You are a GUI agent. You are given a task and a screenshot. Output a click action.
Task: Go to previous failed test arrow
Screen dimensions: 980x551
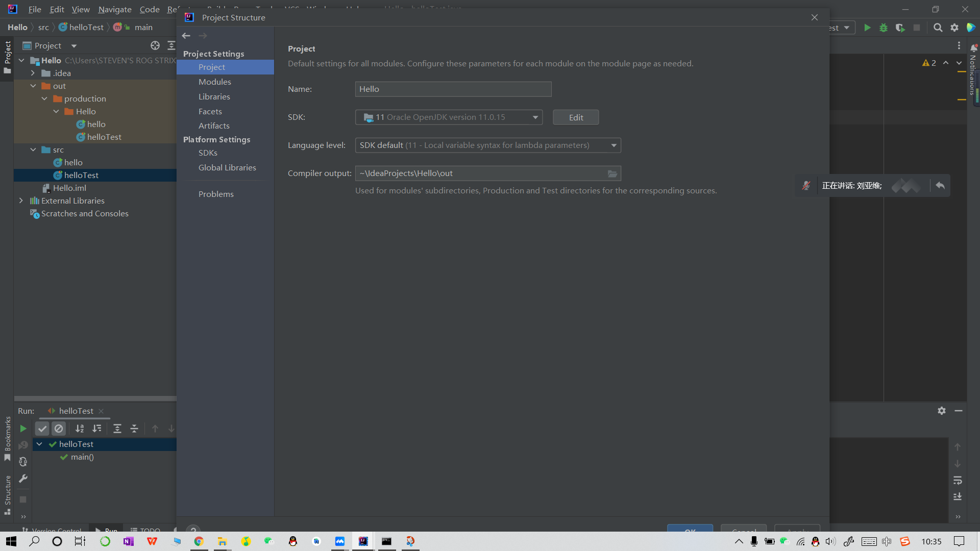(x=155, y=429)
